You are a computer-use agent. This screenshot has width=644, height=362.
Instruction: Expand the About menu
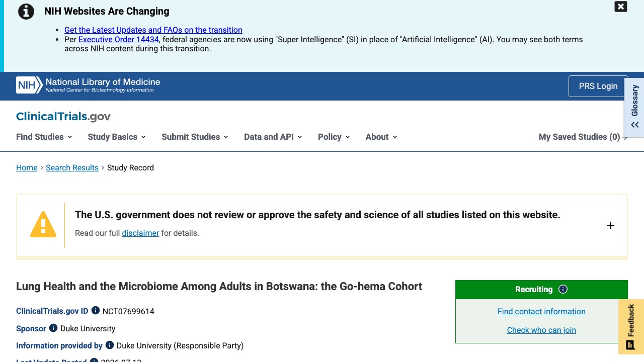pyautogui.click(x=381, y=137)
